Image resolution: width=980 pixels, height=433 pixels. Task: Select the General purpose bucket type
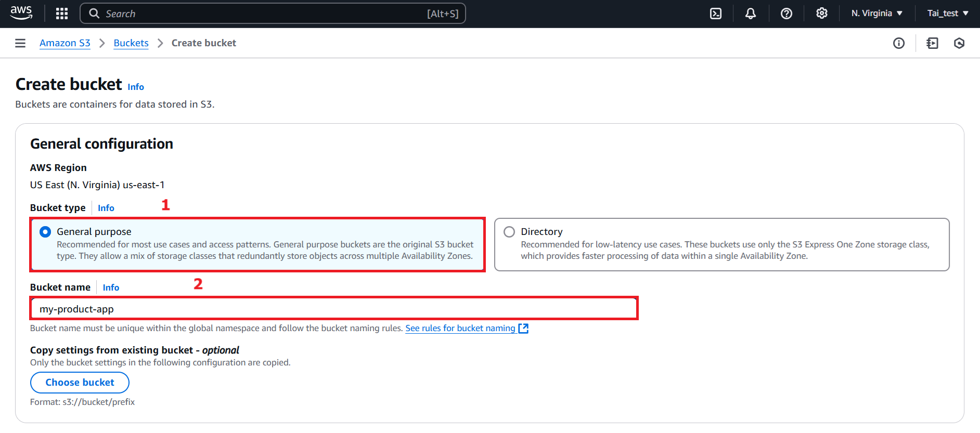pyautogui.click(x=257, y=244)
